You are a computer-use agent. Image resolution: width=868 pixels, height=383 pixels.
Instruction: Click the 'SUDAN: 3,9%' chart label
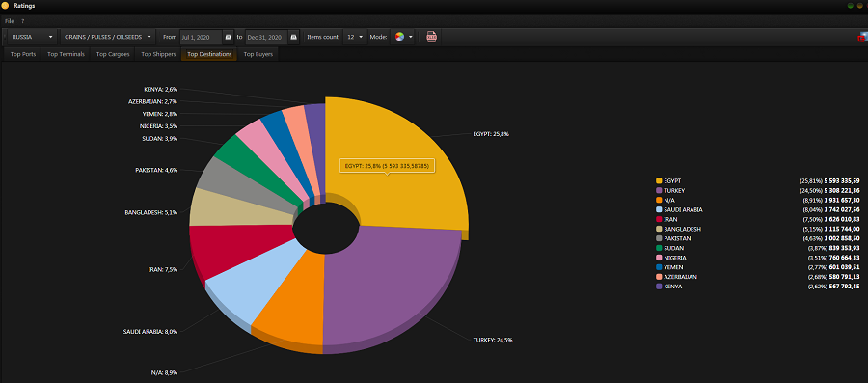coord(160,138)
